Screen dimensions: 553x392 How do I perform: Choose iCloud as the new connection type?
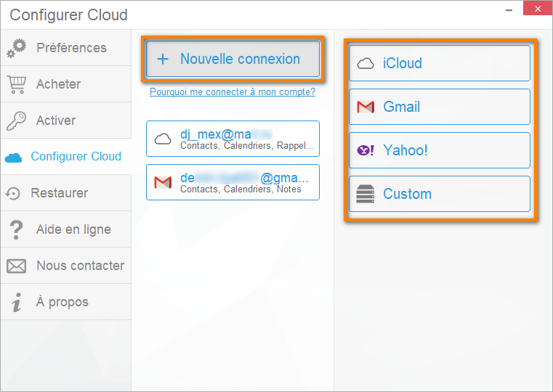tap(439, 63)
